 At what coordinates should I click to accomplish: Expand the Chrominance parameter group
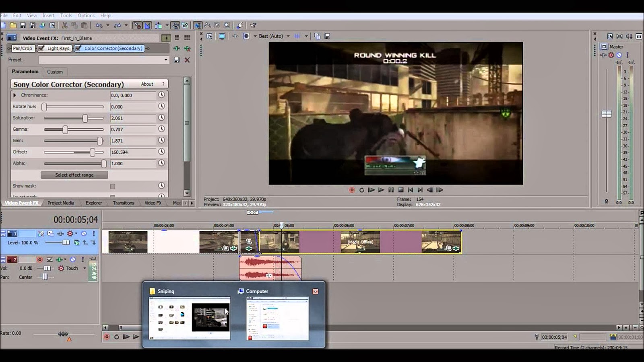point(15,95)
